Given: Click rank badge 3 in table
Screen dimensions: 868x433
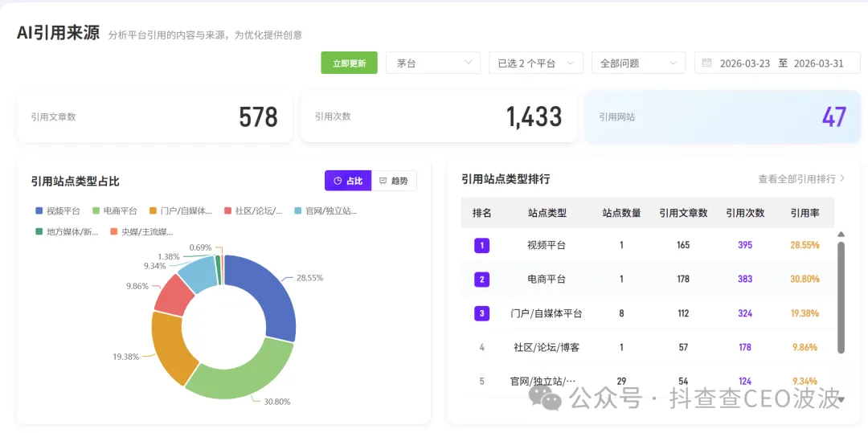Looking at the screenshot, I should click(481, 313).
